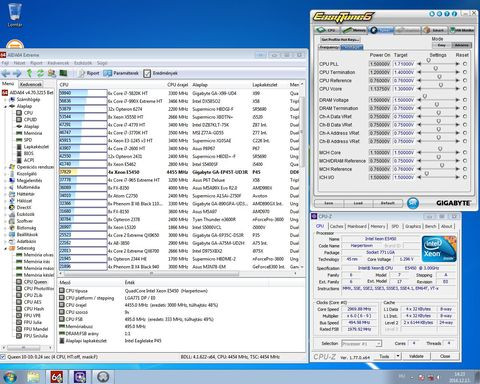The height and width of the screenshot is (384, 480).
Task: Expand Operációs rendszer tree node
Action: tap(6, 167)
